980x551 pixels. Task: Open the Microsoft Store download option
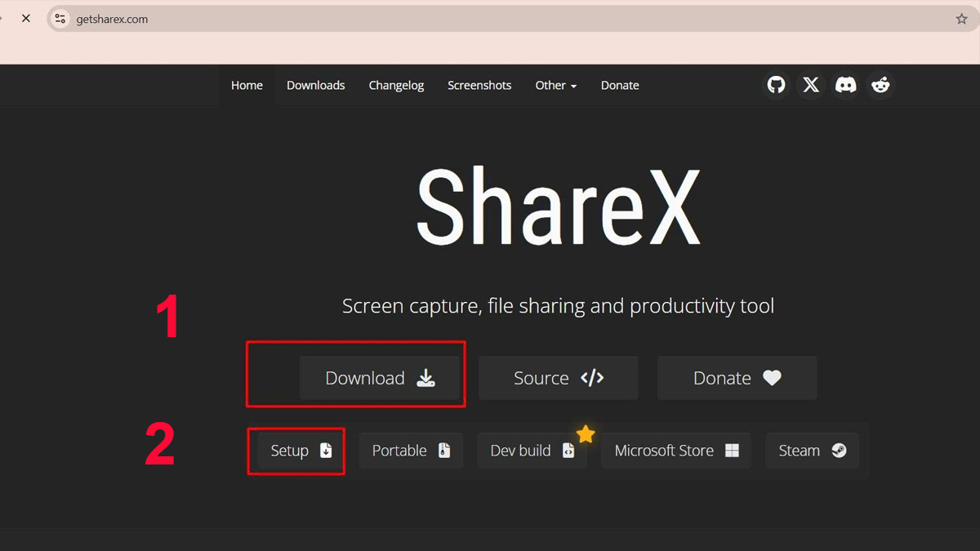click(x=676, y=451)
